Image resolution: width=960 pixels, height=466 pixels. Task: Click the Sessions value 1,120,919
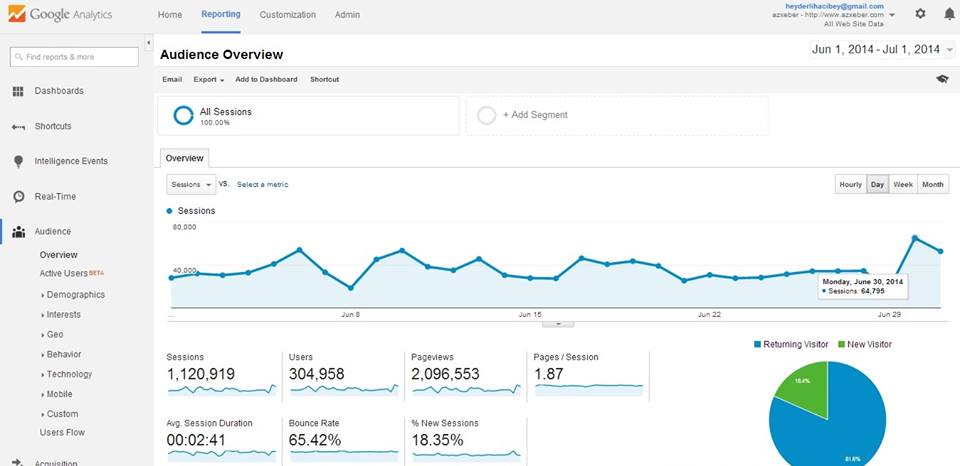201,374
